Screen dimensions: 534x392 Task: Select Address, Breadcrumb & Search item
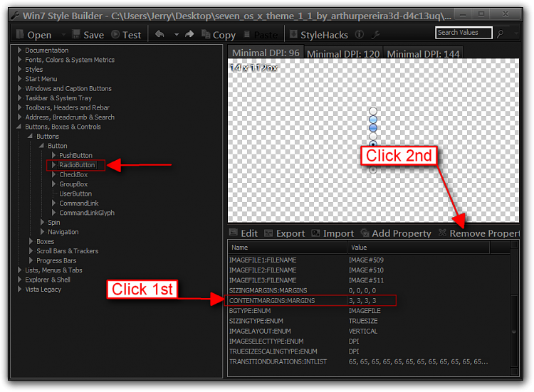point(70,117)
